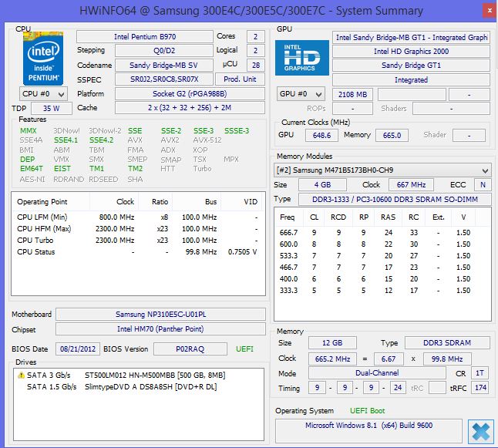Close the System Summary window
This screenshot has height=448, width=498.
(x=490, y=11)
